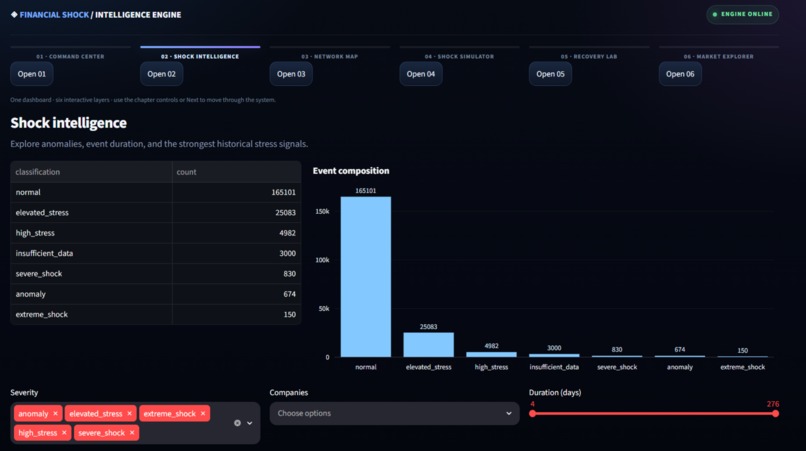Click the FINANCIAL SHOCK header link text
Viewport: 806px width, 451px height.
click(54, 15)
